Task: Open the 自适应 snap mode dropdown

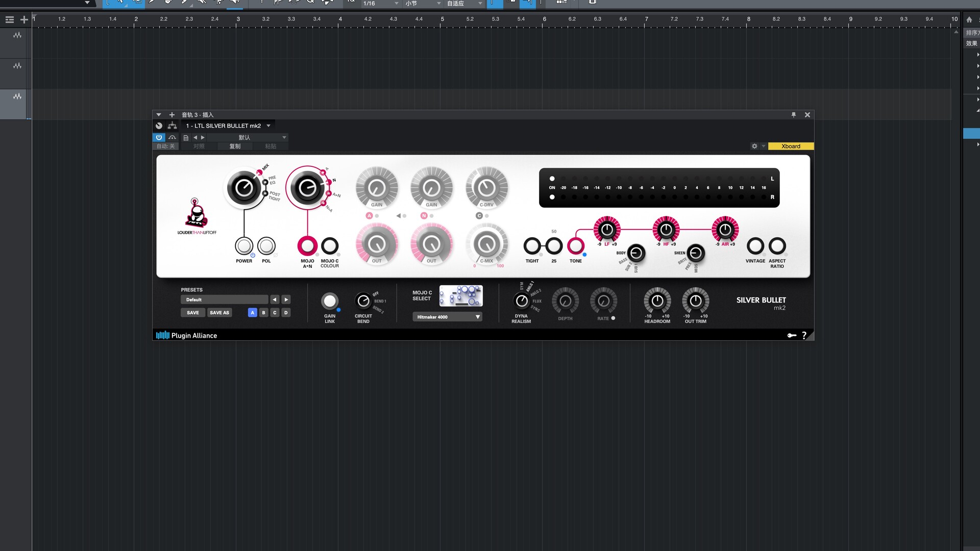Action: [x=464, y=4]
